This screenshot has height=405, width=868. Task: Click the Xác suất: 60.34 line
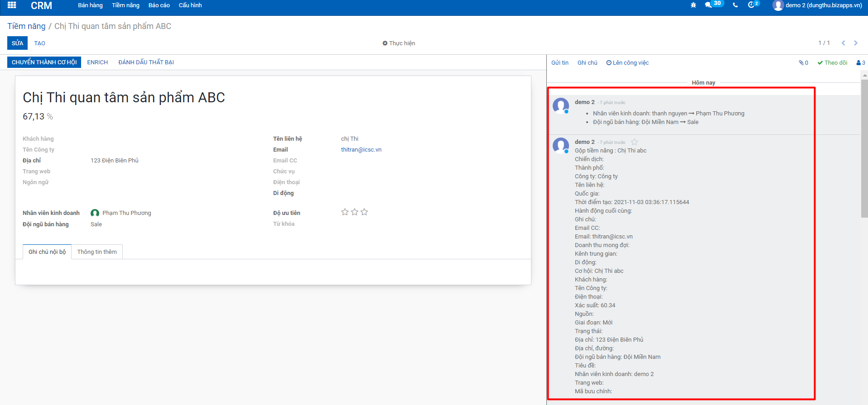tap(595, 305)
